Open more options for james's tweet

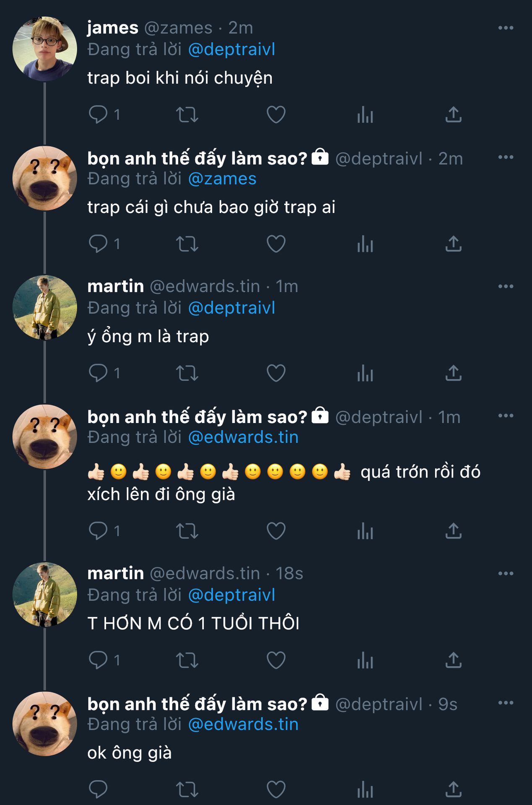click(506, 28)
